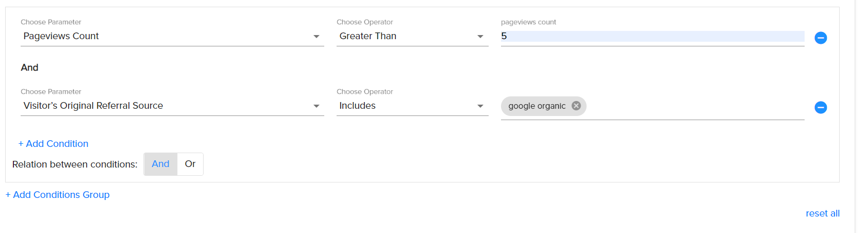Click the arrow on Pageviews Count parameter dropdown
868x233 pixels.
tap(316, 37)
